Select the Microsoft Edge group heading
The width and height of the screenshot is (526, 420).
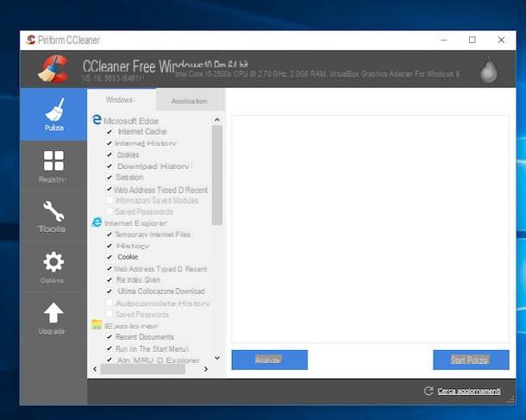point(131,121)
